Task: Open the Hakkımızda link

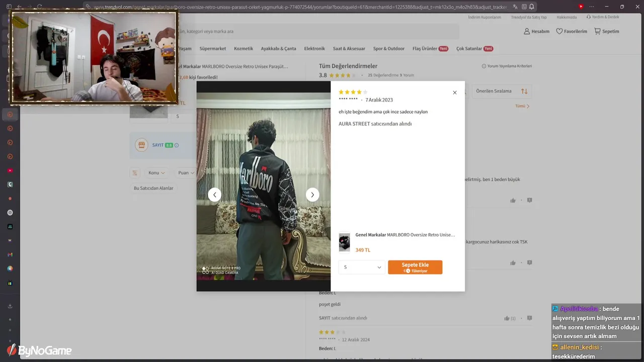Action: click(567, 17)
